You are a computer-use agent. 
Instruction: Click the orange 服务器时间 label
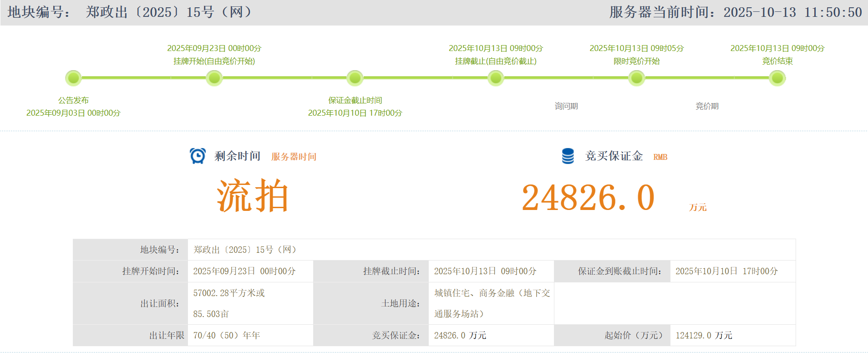coord(294,157)
